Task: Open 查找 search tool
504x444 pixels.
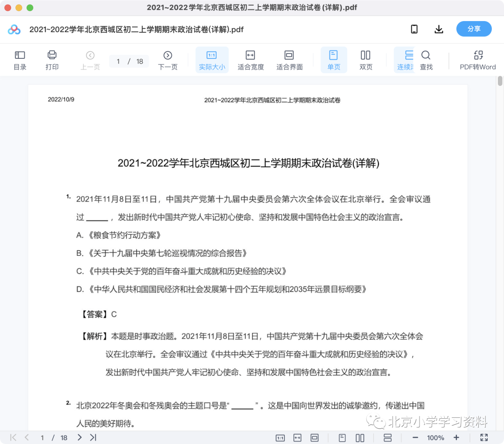Action: [x=426, y=60]
